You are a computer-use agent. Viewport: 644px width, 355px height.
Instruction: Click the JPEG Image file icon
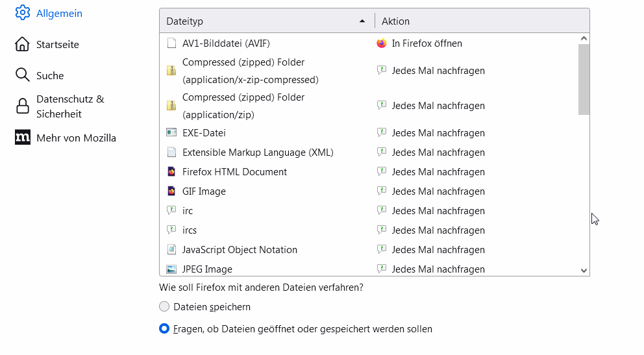(x=171, y=269)
